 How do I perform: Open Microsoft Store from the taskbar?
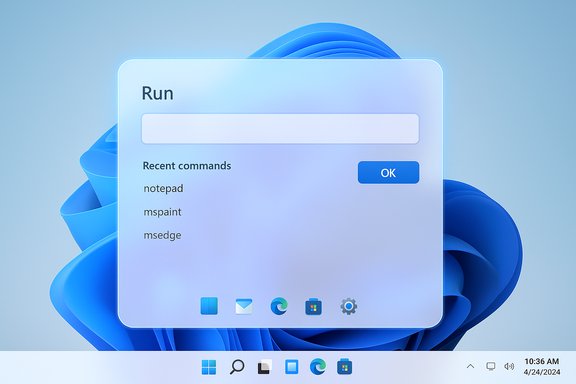[x=345, y=367]
